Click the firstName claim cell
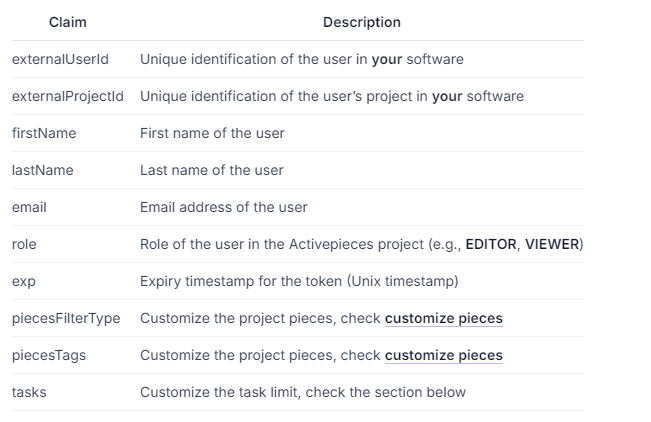 pos(44,133)
